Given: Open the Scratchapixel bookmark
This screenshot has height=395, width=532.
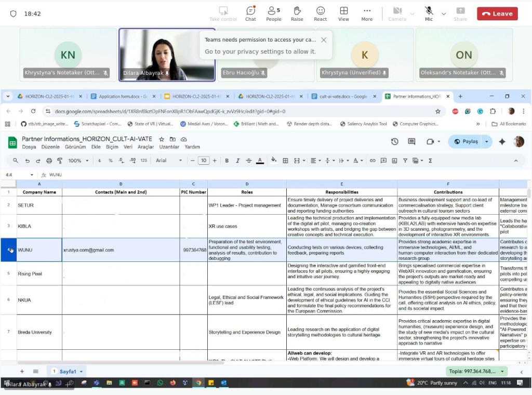Looking at the screenshot, I should pos(97,124).
